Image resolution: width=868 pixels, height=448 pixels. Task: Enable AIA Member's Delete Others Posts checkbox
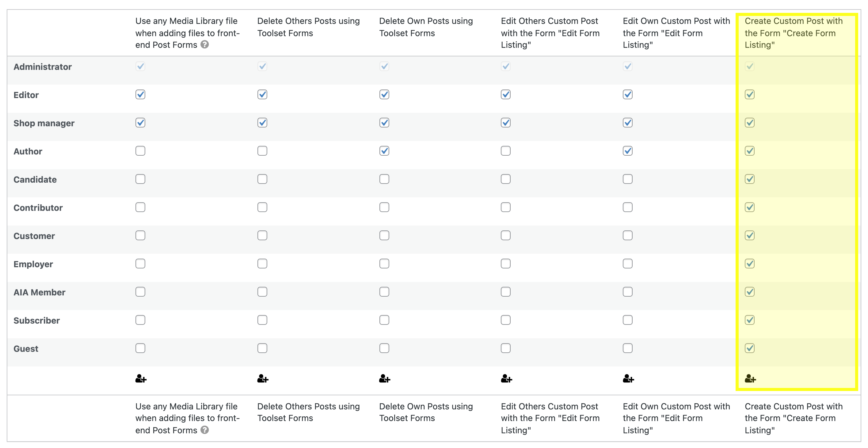click(x=262, y=292)
